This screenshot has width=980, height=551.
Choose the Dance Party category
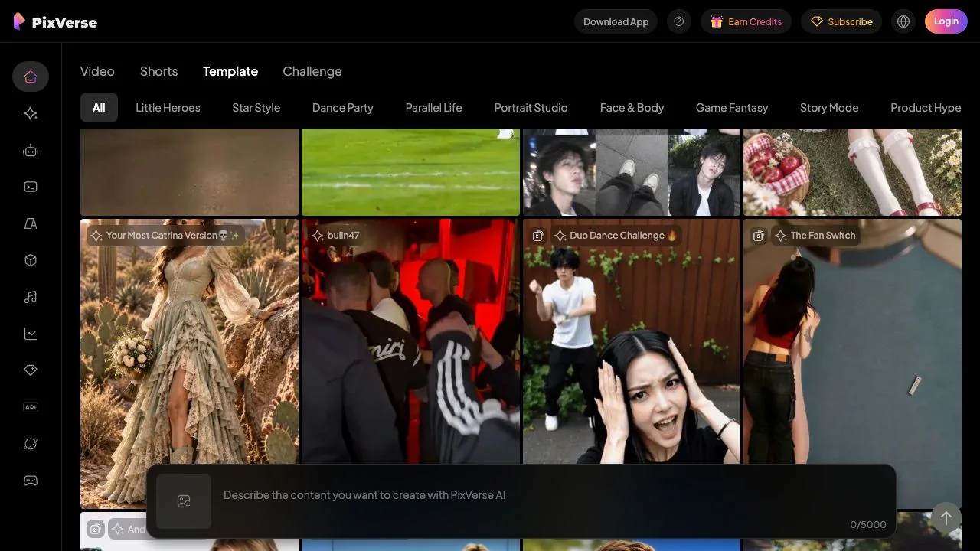point(343,108)
